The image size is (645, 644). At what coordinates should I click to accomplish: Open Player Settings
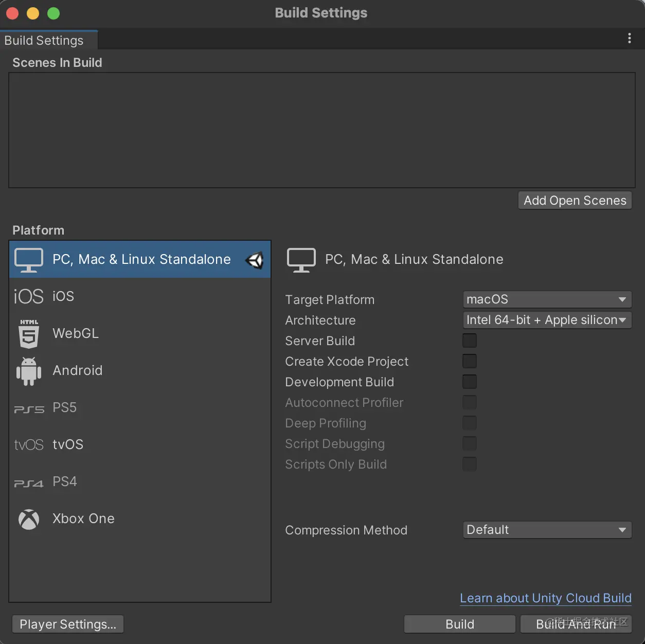68,624
